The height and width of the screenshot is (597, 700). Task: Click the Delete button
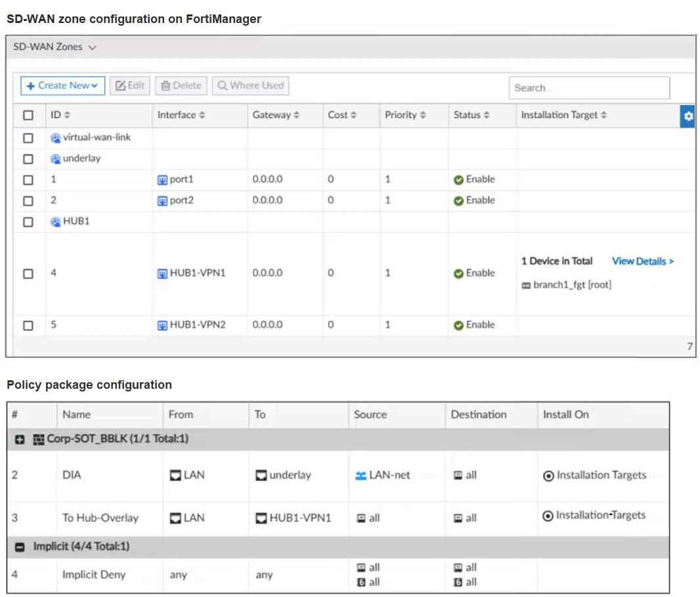point(181,86)
